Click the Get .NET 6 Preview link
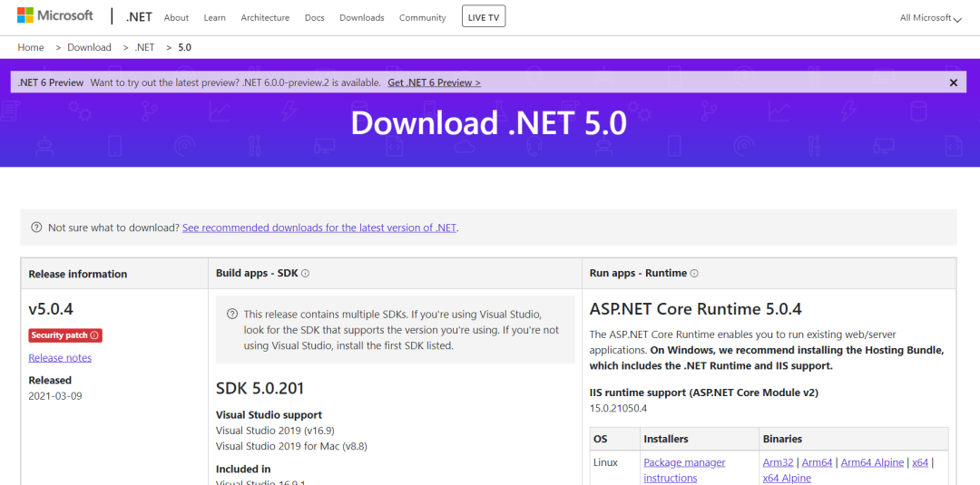 pos(434,82)
